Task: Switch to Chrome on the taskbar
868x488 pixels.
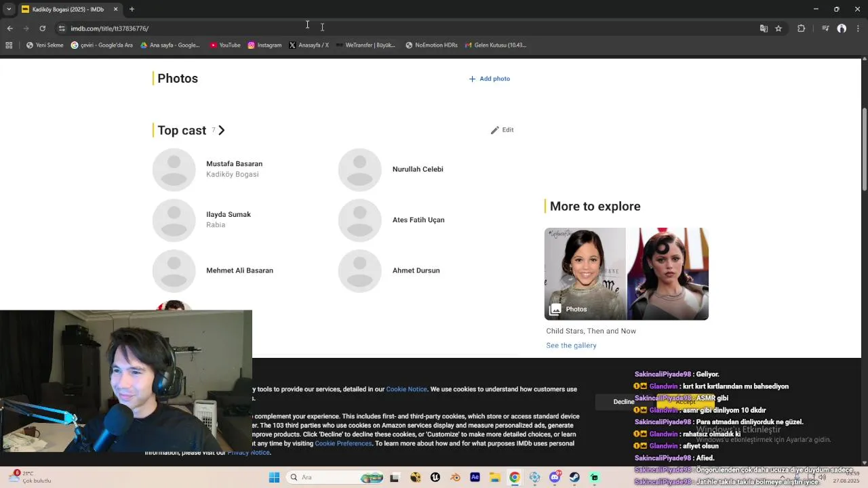Action: [x=515, y=478]
